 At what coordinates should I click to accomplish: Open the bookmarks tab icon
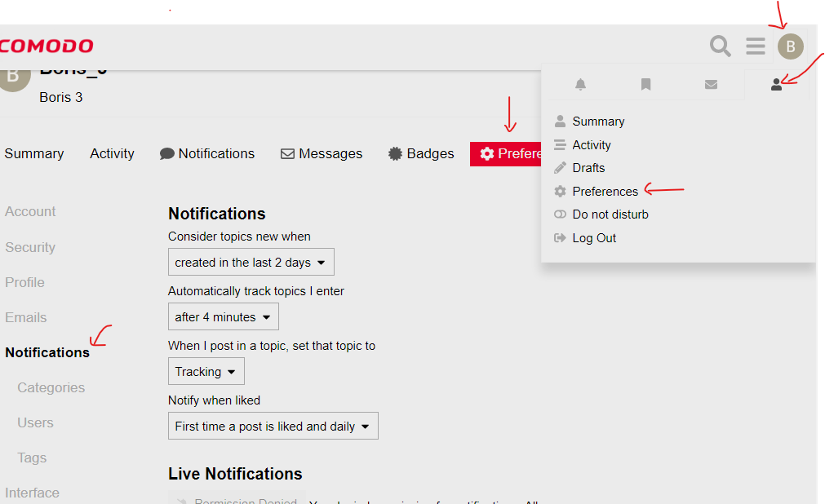[645, 84]
